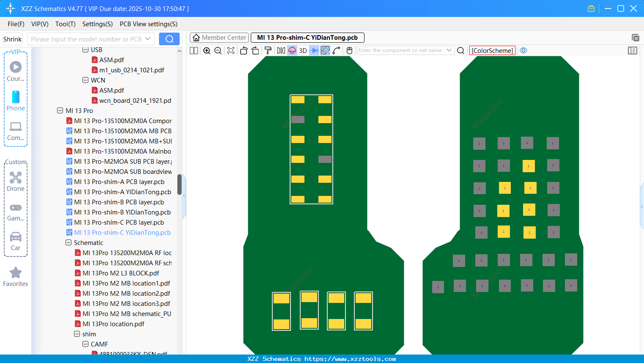Open the Tool(T) menu
644x363 pixels.
(65, 24)
